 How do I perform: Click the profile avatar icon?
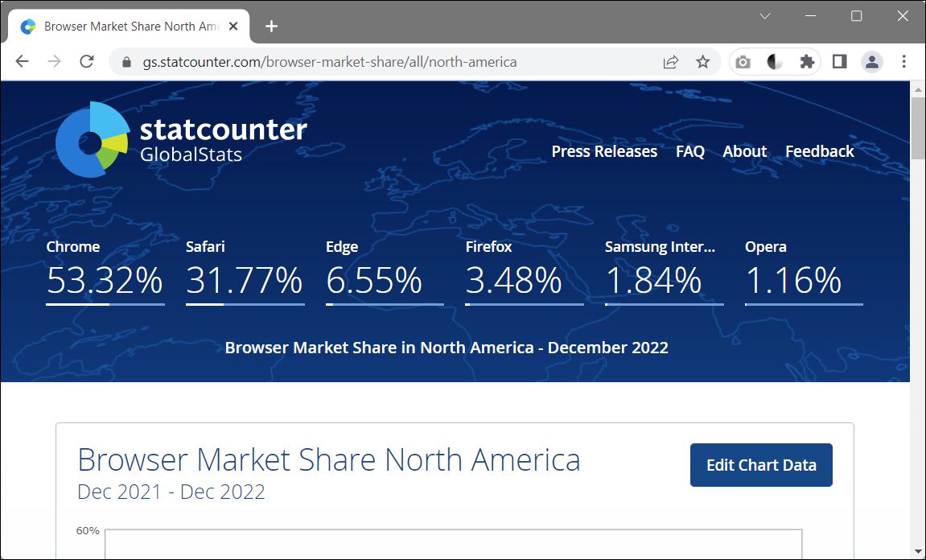pos(872,61)
